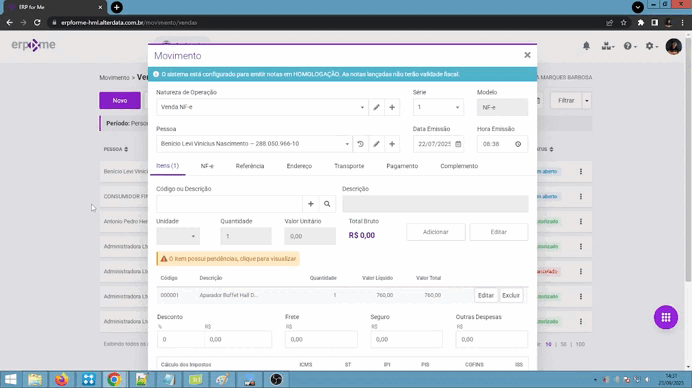Open row options for CONSUMIDOR FINAL row
This screenshot has width=692, height=388.
tap(581, 196)
